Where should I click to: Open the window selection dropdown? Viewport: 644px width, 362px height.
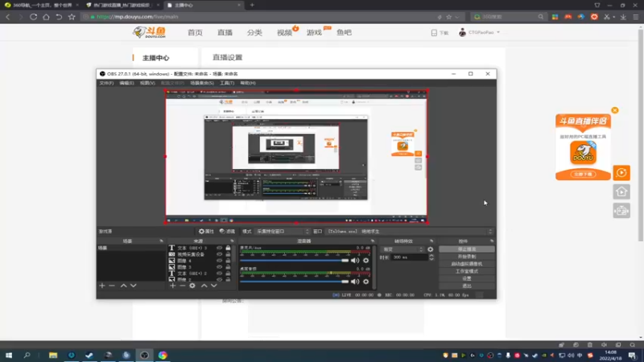pyautogui.click(x=409, y=232)
